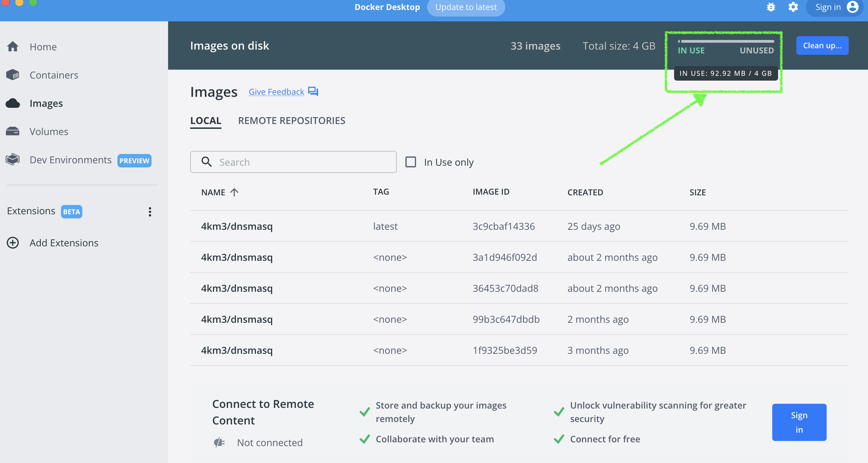Click the Home house icon in sidebar
The width and height of the screenshot is (868, 463).
tap(13, 47)
